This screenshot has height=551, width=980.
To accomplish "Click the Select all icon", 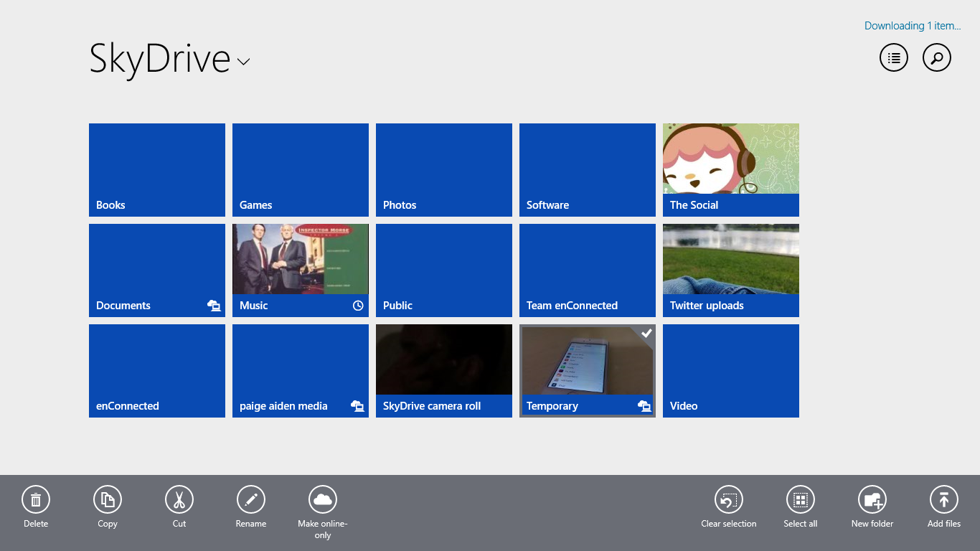I will tap(801, 500).
